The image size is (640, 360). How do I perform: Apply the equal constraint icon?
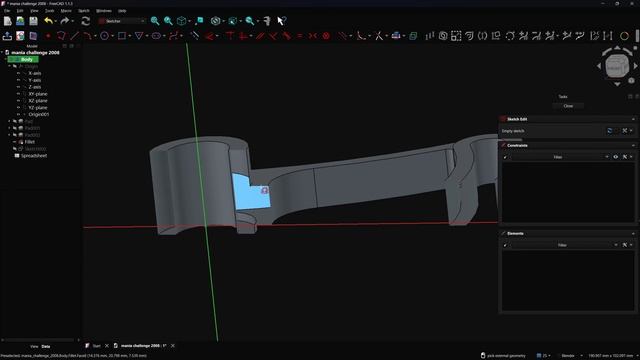tap(300, 36)
